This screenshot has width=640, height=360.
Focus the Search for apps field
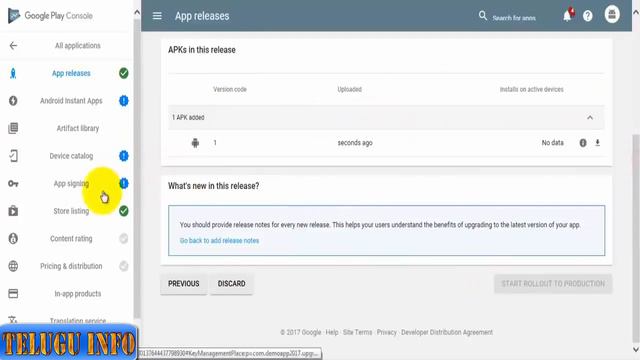pos(514,18)
